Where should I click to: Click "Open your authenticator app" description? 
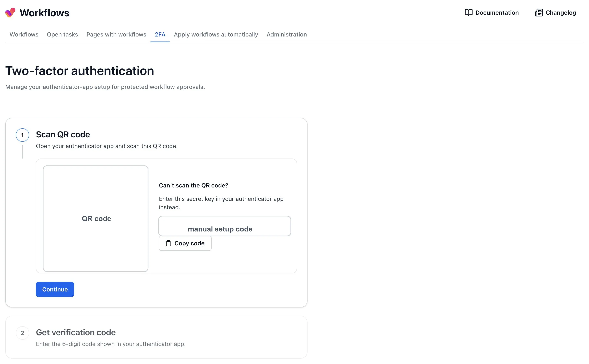[106, 146]
